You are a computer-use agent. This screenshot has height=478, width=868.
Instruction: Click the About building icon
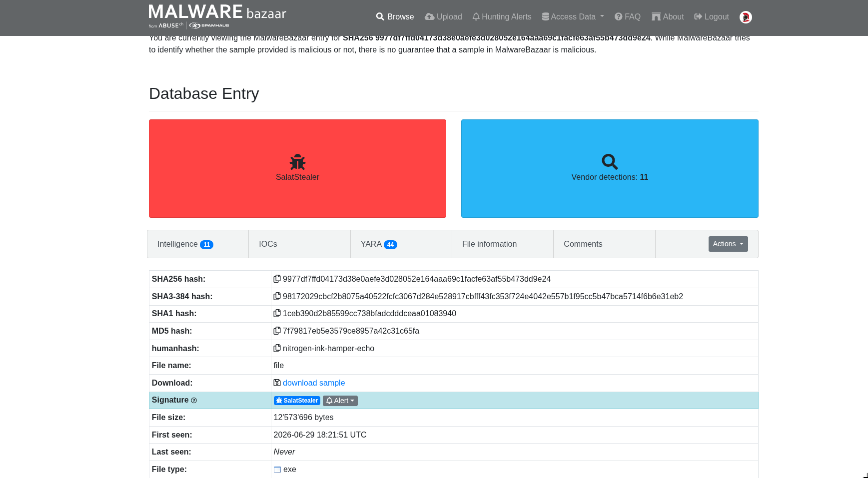point(656,16)
